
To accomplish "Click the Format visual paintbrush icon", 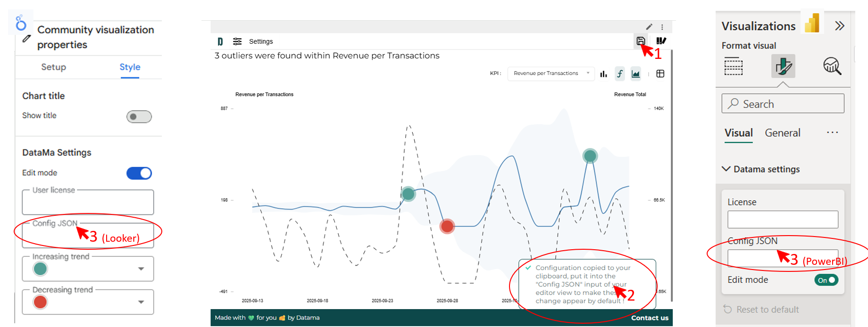I will (x=783, y=66).
